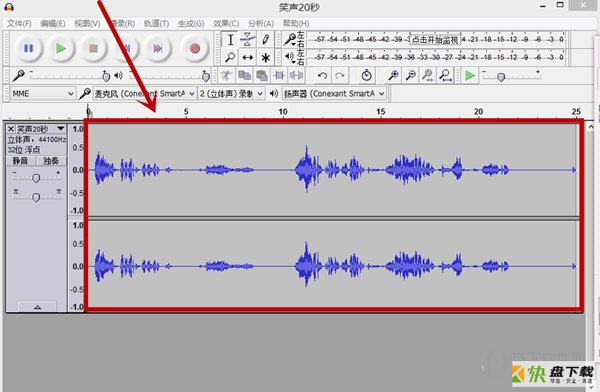Open the MME audio host dropdown

tap(42, 93)
